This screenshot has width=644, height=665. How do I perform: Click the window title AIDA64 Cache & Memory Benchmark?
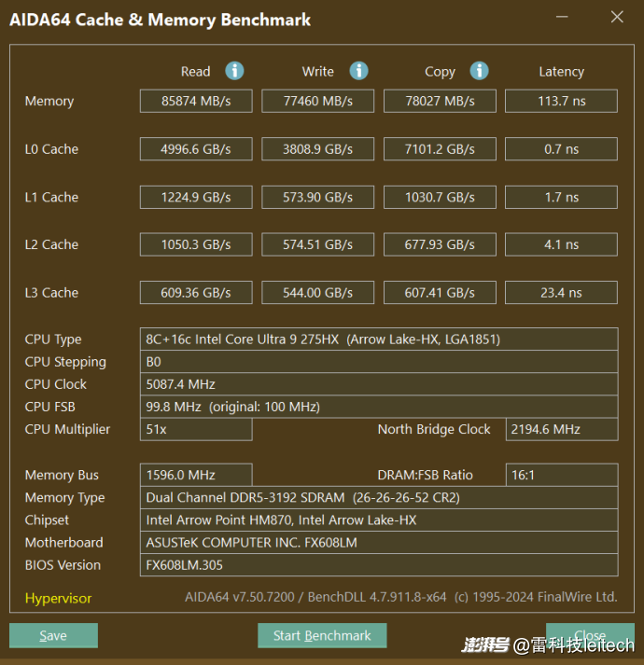tap(160, 20)
